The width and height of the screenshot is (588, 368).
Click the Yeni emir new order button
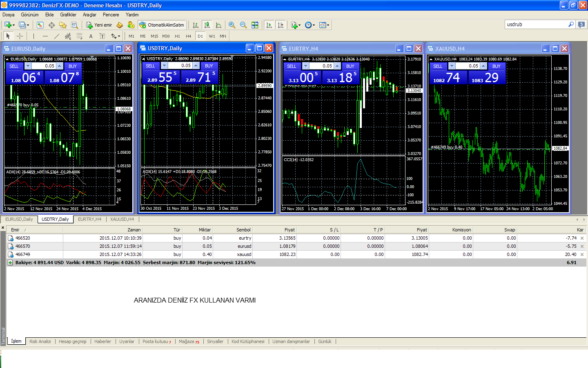point(99,25)
